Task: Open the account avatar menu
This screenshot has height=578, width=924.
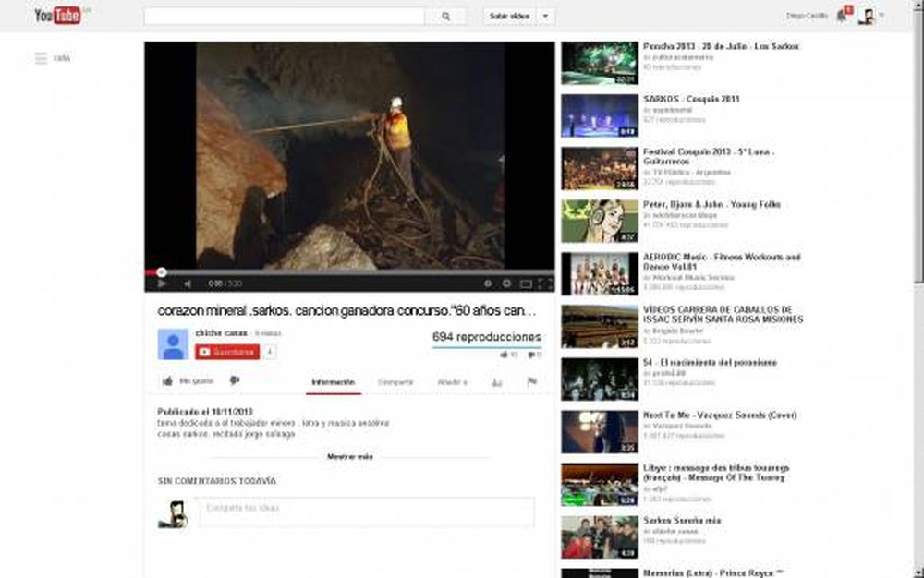Action: tap(867, 16)
